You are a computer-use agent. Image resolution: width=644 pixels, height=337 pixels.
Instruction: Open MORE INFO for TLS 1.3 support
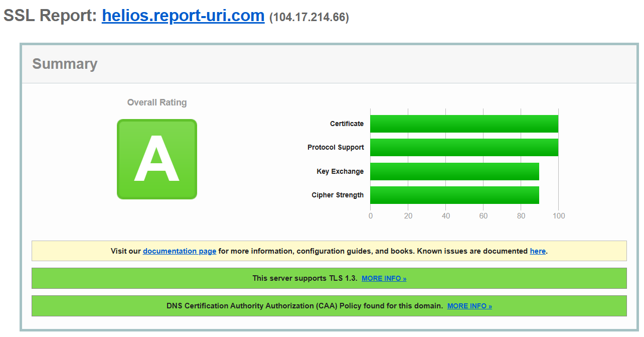click(384, 278)
